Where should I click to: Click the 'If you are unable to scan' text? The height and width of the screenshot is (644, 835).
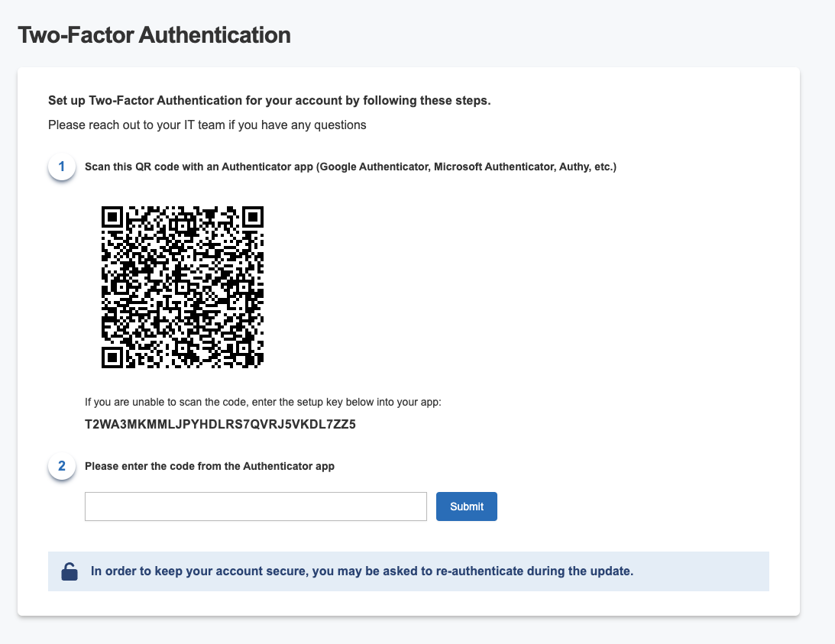coord(263,402)
